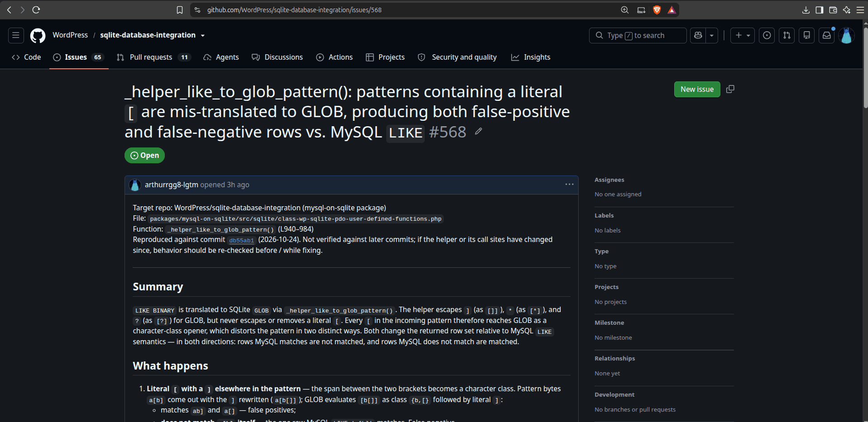This screenshot has width=868, height=422.
Task: Copy the issue link
Action: [730, 89]
